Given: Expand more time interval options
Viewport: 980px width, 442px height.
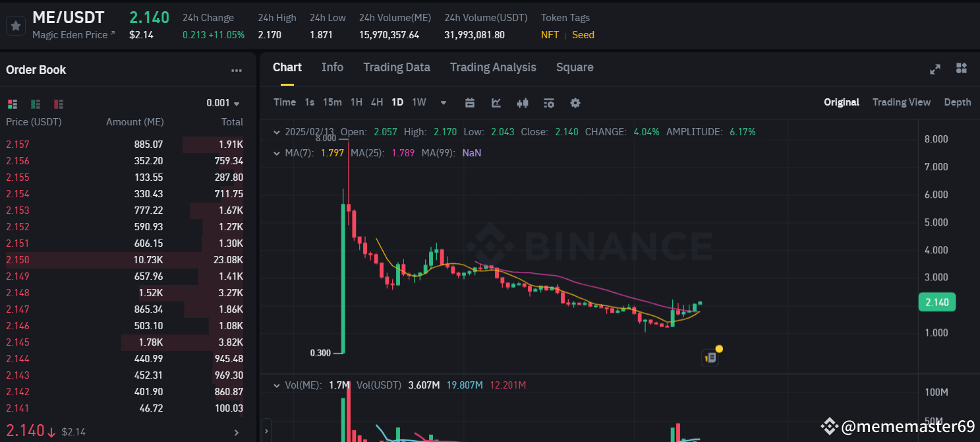Looking at the screenshot, I should click(x=444, y=102).
